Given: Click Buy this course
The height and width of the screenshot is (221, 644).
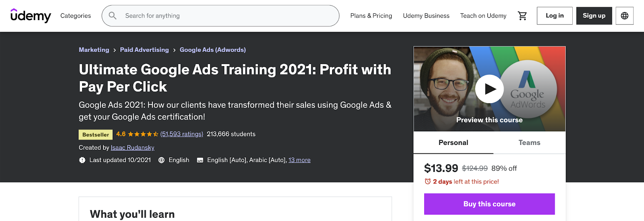Looking at the screenshot, I should click(489, 204).
